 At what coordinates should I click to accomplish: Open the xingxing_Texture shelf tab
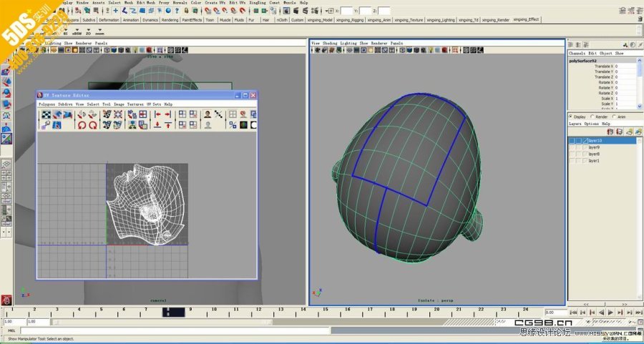(410, 20)
